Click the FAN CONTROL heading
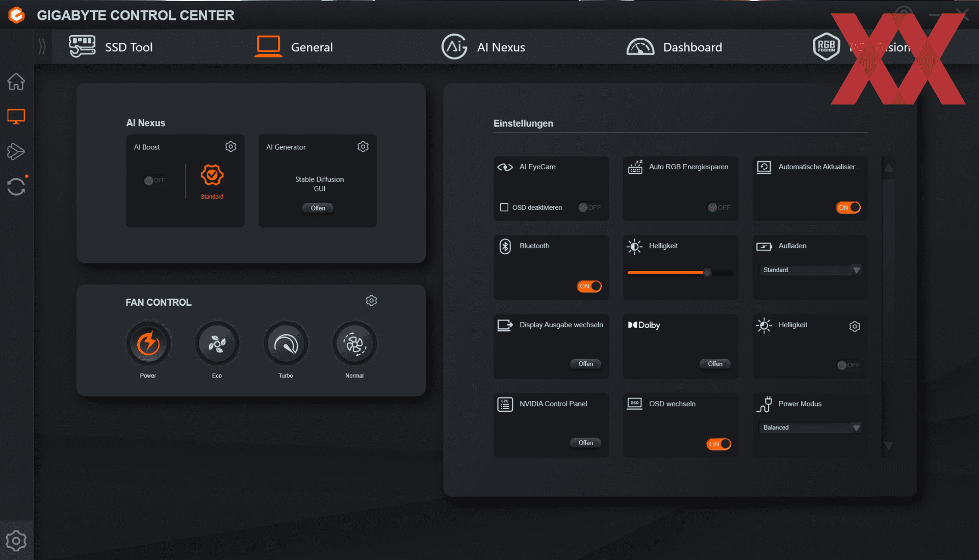 [x=159, y=302]
